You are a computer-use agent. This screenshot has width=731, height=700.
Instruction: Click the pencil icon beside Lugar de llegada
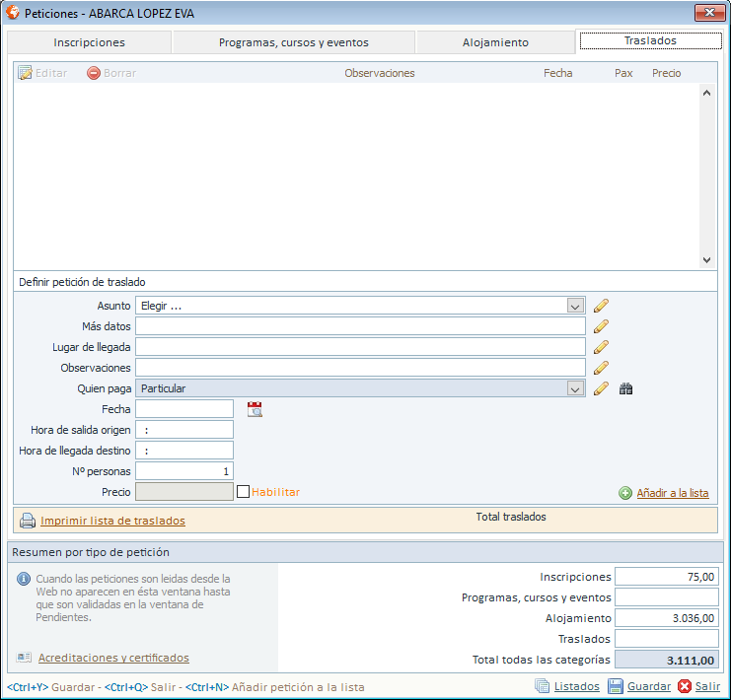click(x=601, y=347)
